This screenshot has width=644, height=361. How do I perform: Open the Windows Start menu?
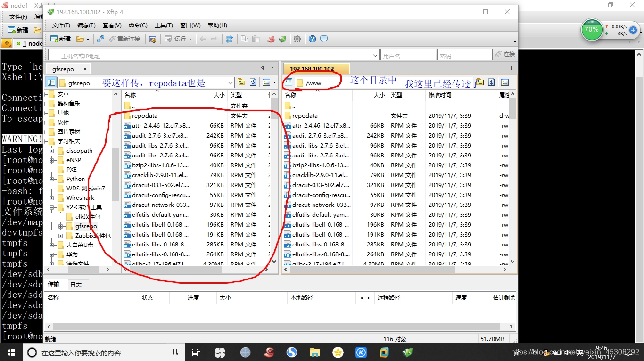tap(11, 353)
